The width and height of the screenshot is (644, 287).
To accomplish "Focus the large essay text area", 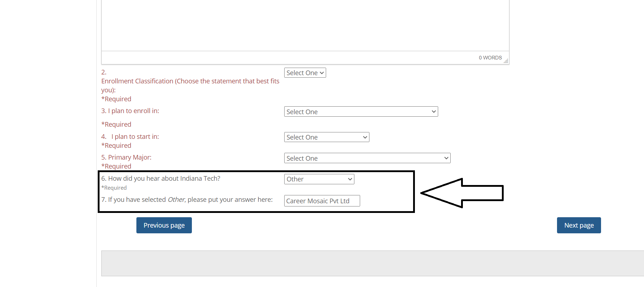I will pos(305,25).
